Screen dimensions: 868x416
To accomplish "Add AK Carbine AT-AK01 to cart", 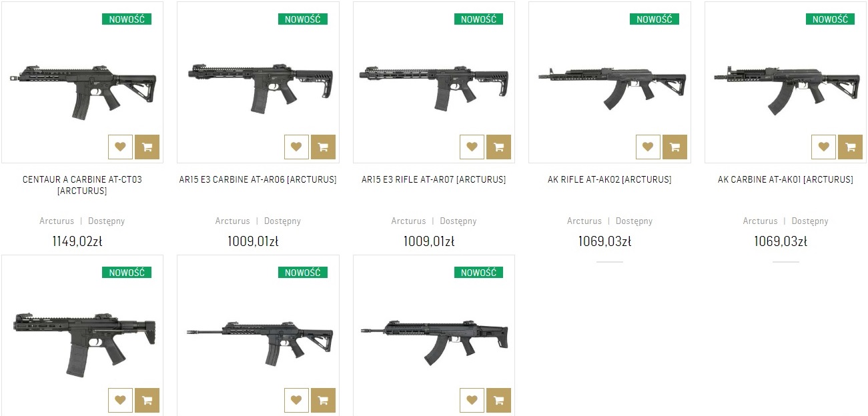I will tap(850, 147).
